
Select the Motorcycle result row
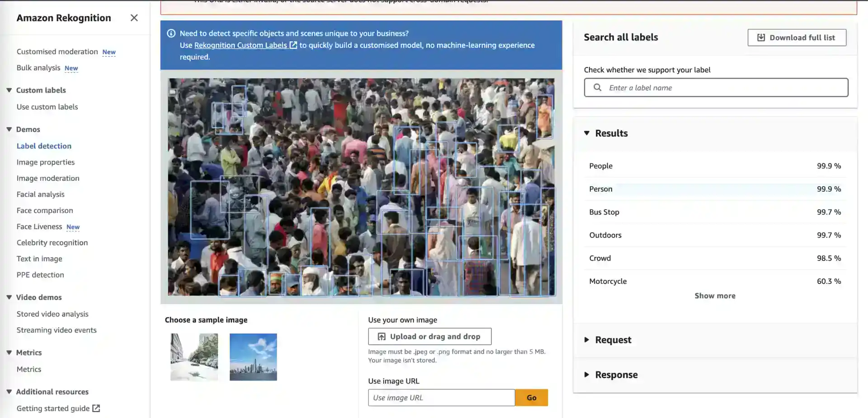pos(715,281)
